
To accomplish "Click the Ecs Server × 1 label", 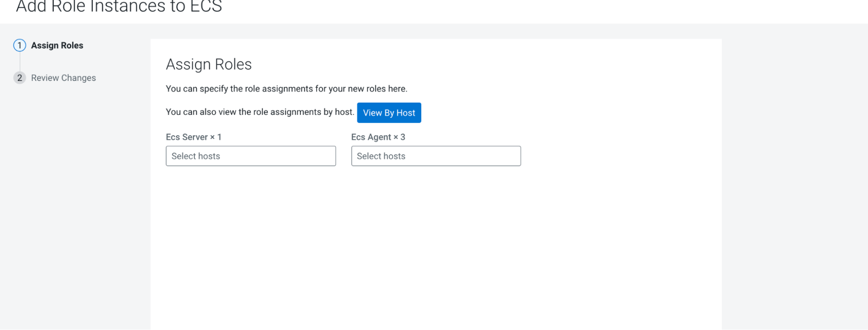I will pos(194,137).
